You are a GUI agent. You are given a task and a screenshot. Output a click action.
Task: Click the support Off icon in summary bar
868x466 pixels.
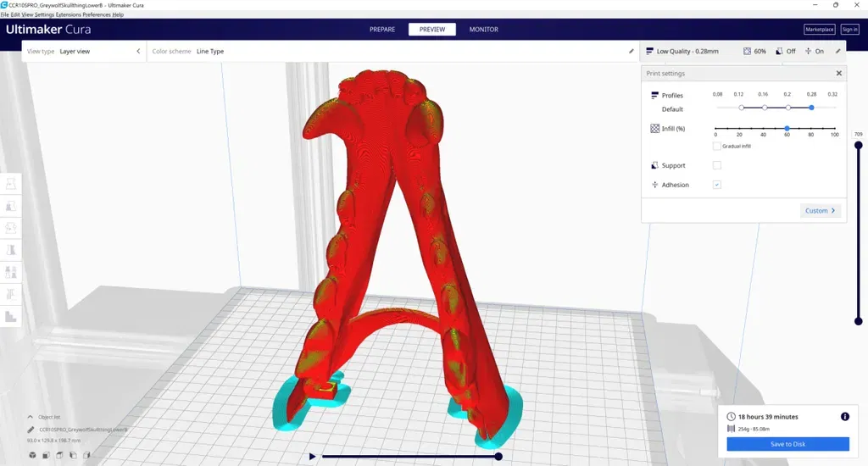(779, 51)
